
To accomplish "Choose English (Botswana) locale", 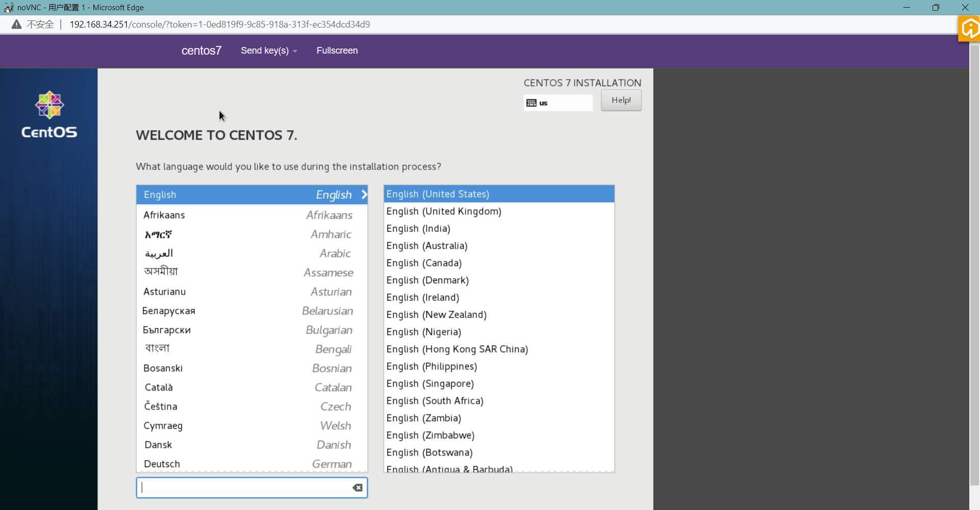I will (499, 452).
